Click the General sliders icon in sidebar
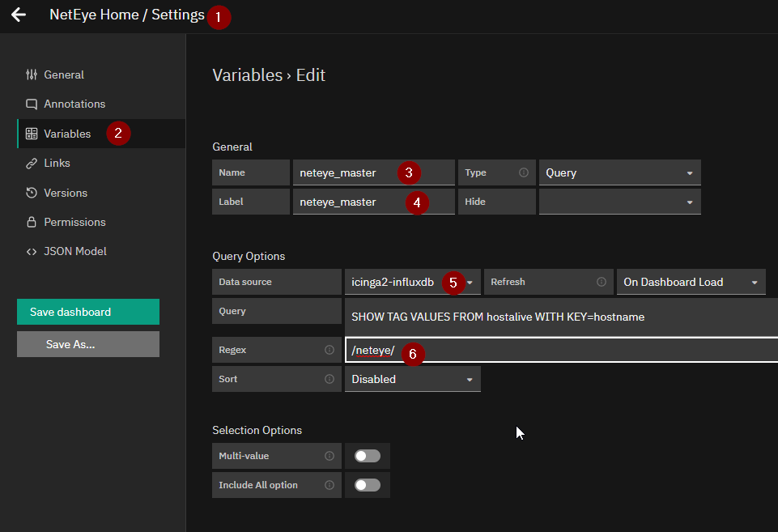This screenshot has width=778, height=532. (32, 74)
